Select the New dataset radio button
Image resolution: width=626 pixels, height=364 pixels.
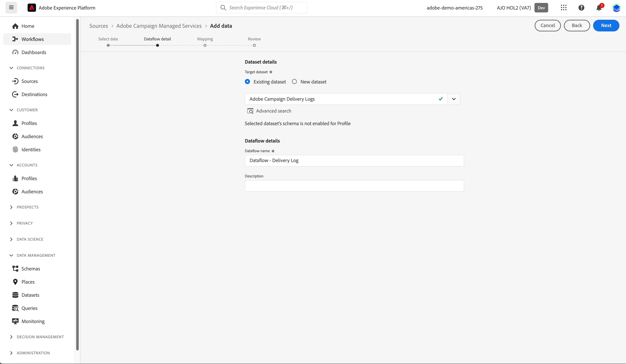tap(294, 81)
